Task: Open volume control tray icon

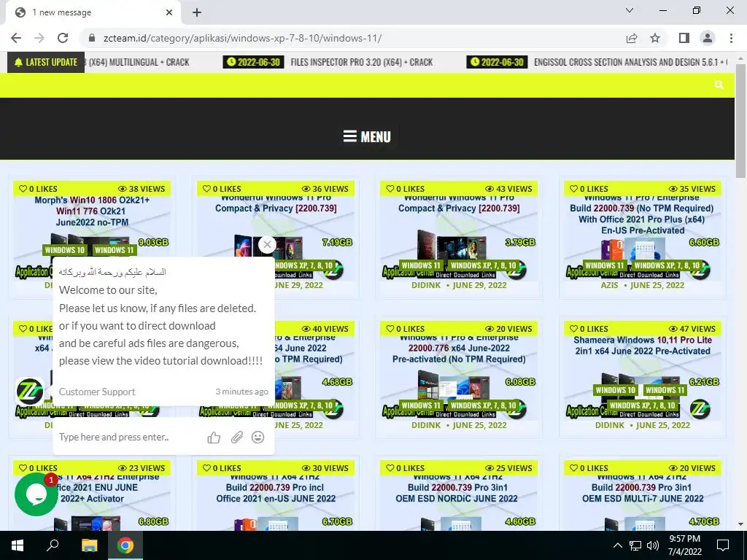Action: 653,545
